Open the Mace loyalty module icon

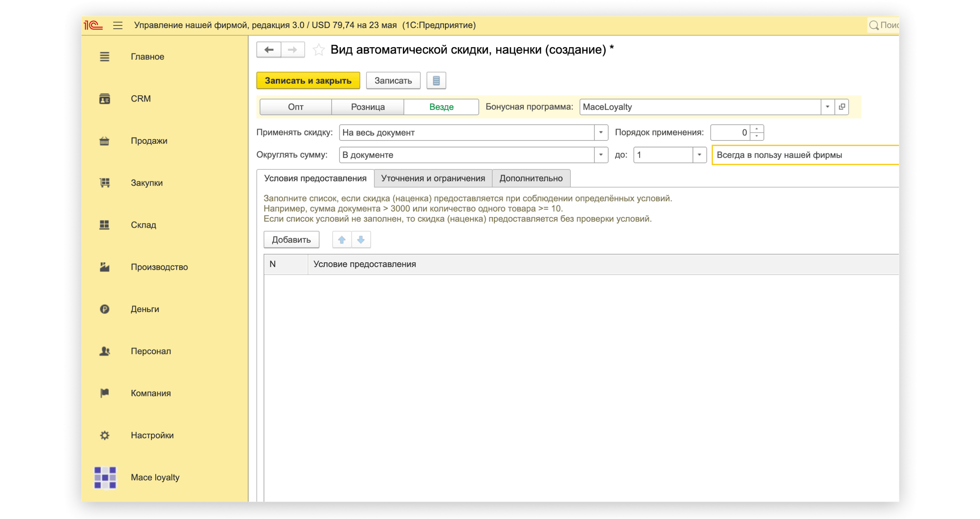click(105, 477)
